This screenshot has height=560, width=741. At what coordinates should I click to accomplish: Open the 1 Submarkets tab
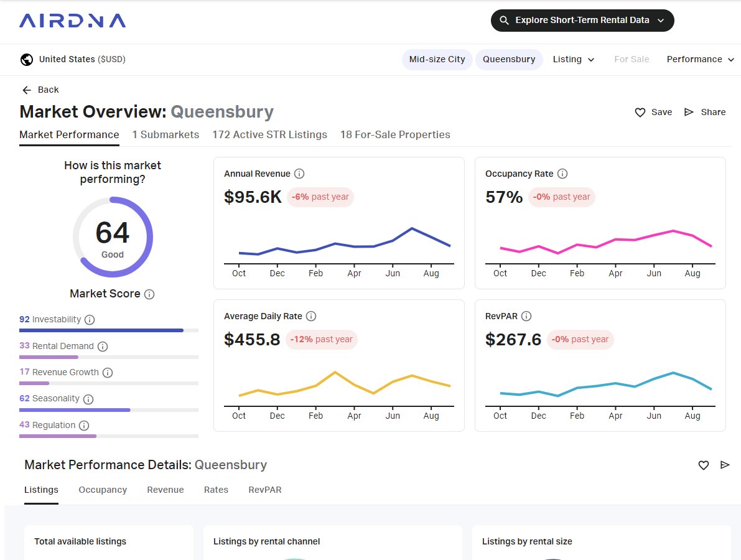166,134
